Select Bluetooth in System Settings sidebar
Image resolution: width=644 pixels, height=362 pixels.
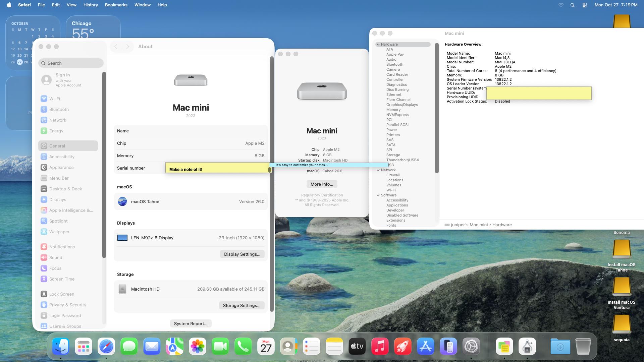59,109
